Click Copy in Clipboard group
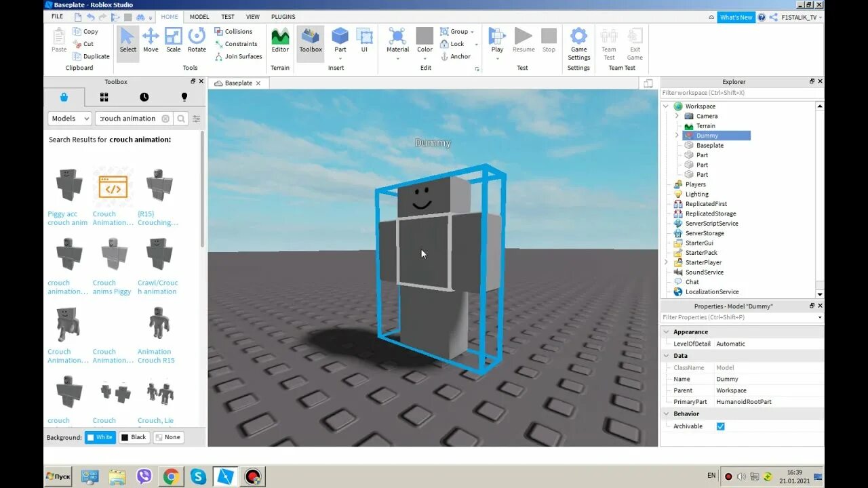This screenshot has height=488, width=868. tap(86, 31)
